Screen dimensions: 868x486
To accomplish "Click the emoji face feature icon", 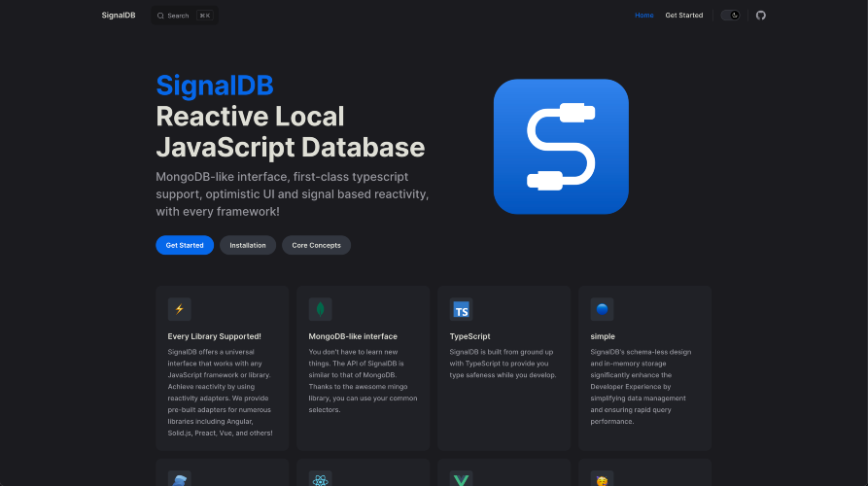I will click(x=602, y=479).
